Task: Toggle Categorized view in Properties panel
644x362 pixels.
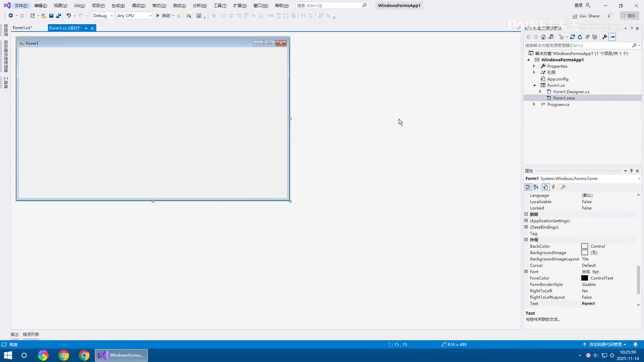Action: [x=528, y=187]
